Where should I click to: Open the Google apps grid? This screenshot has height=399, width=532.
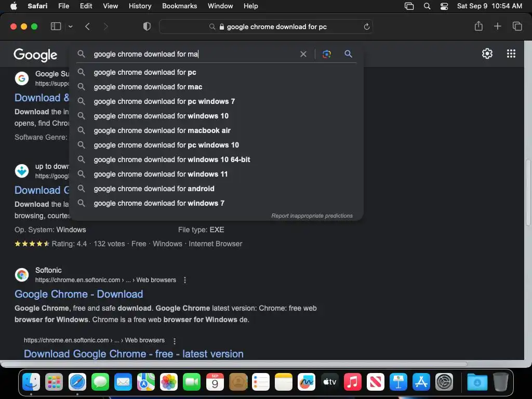[511, 54]
